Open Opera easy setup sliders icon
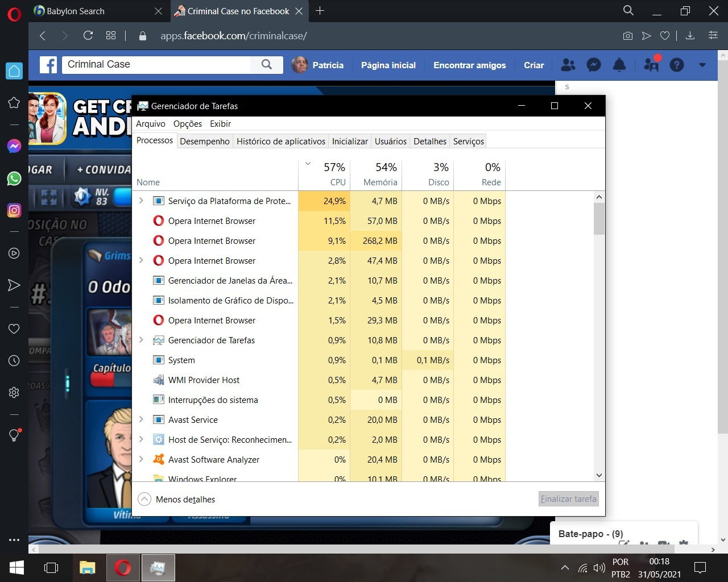 tap(713, 36)
